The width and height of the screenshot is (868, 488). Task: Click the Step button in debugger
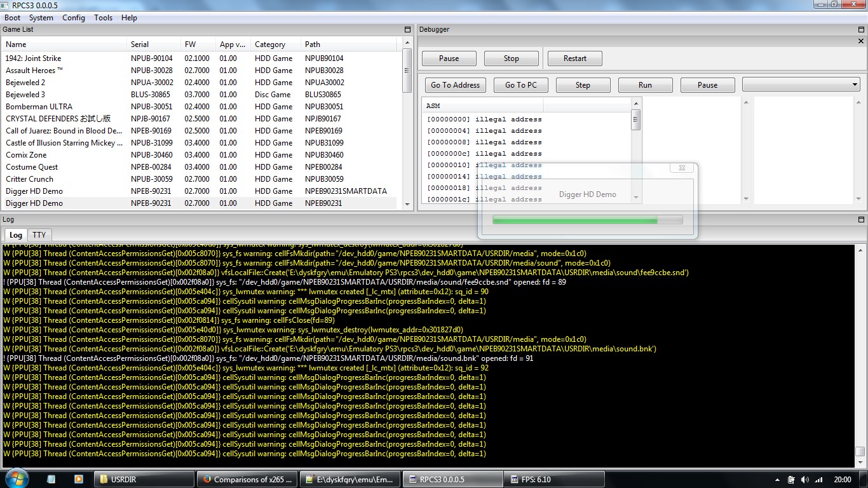click(583, 85)
